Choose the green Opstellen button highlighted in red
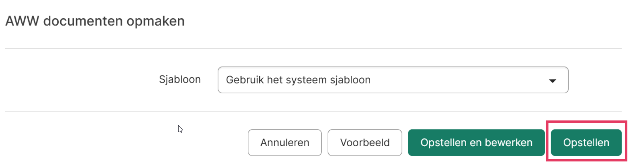644x162 pixels. [586, 143]
